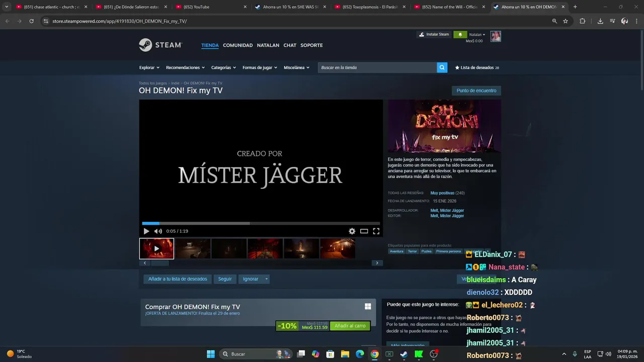Open File Explorer from taskbar
The height and width of the screenshot is (362, 644).
point(345,354)
